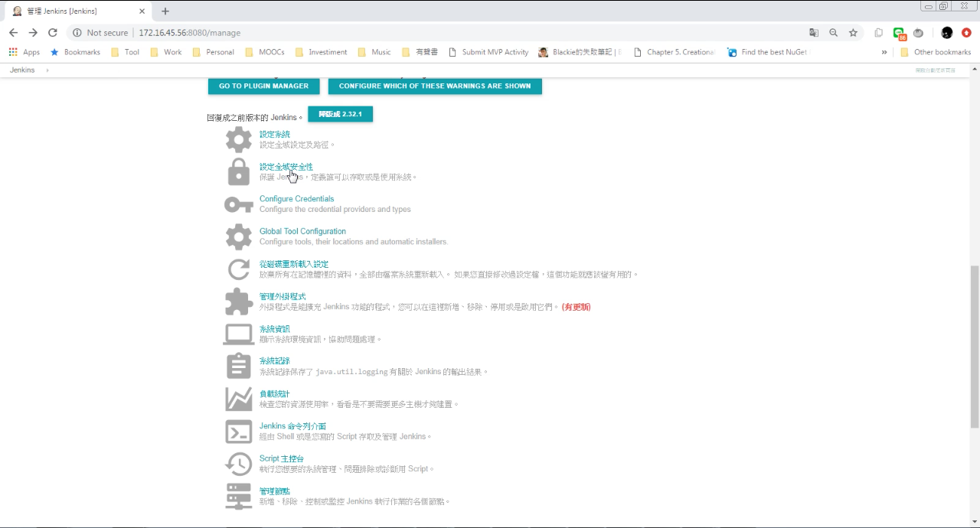The width and height of the screenshot is (980, 528).
Task: Click the key icon for Configure Credentials
Action: (239, 205)
